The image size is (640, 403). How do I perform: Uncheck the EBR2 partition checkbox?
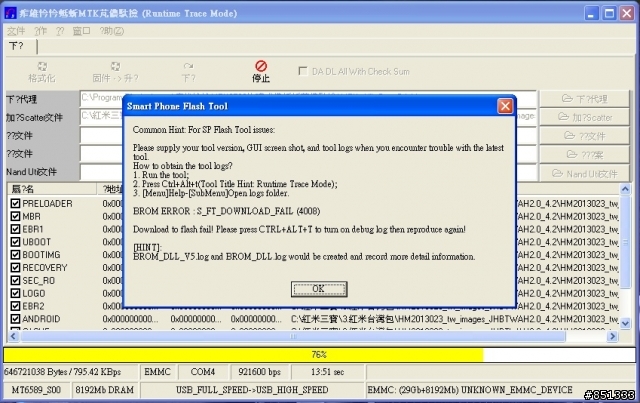[15, 306]
